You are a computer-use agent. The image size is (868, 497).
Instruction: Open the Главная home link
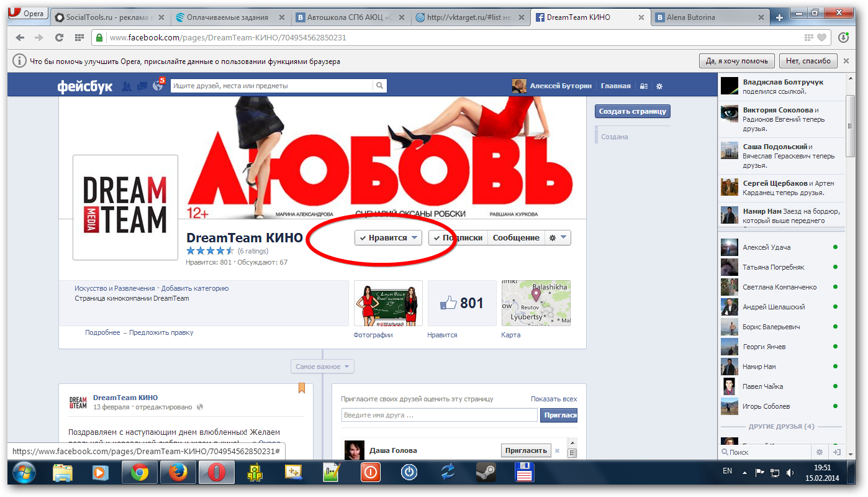coord(615,86)
